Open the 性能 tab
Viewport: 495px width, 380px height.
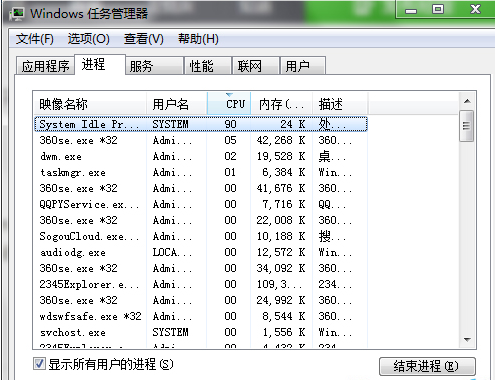pyautogui.click(x=208, y=66)
